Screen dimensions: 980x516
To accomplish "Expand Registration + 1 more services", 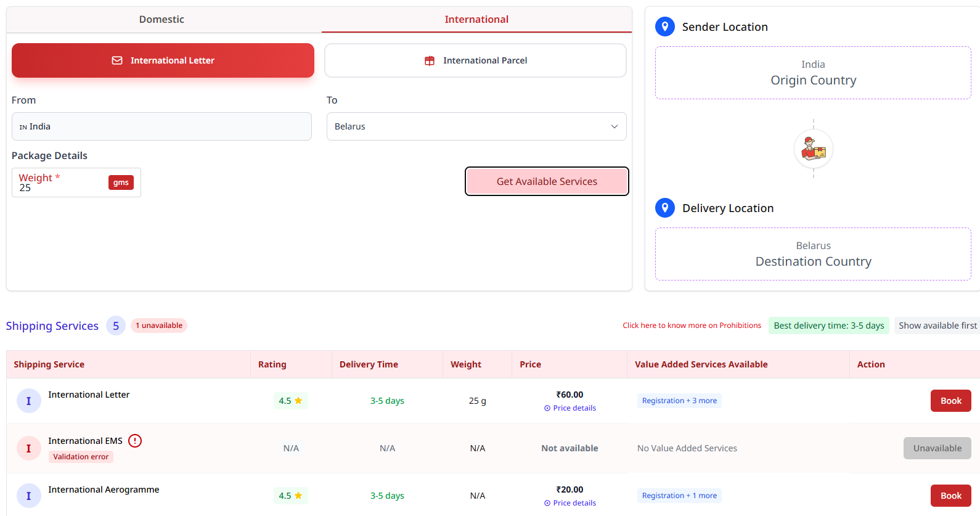I will click(x=679, y=496).
